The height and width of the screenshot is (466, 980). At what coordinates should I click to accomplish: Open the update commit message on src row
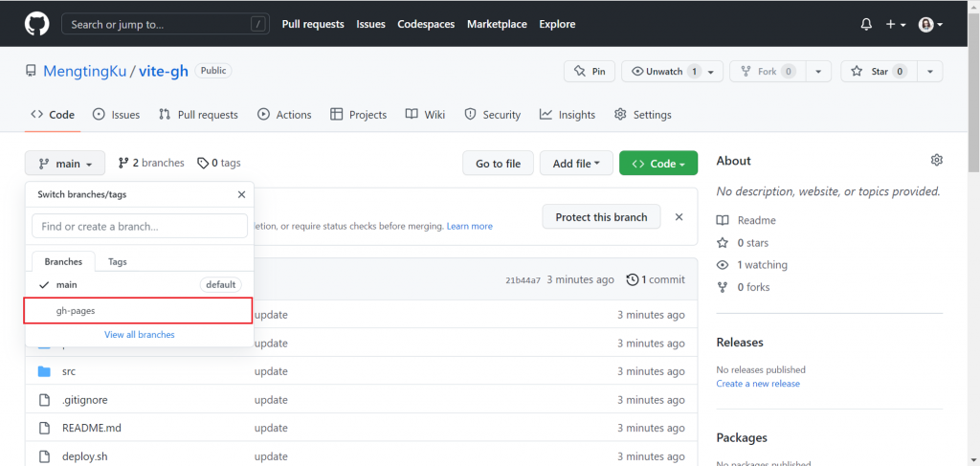coord(271,371)
